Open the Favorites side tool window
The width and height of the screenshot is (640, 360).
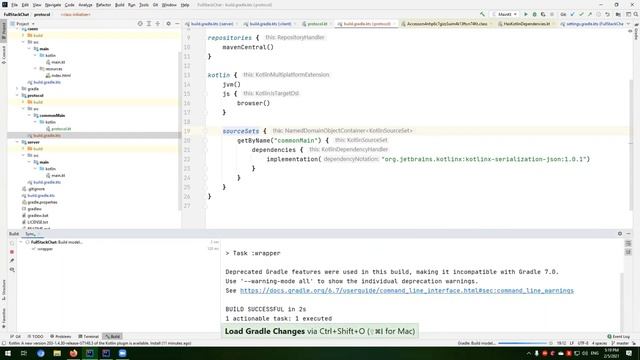point(4,318)
